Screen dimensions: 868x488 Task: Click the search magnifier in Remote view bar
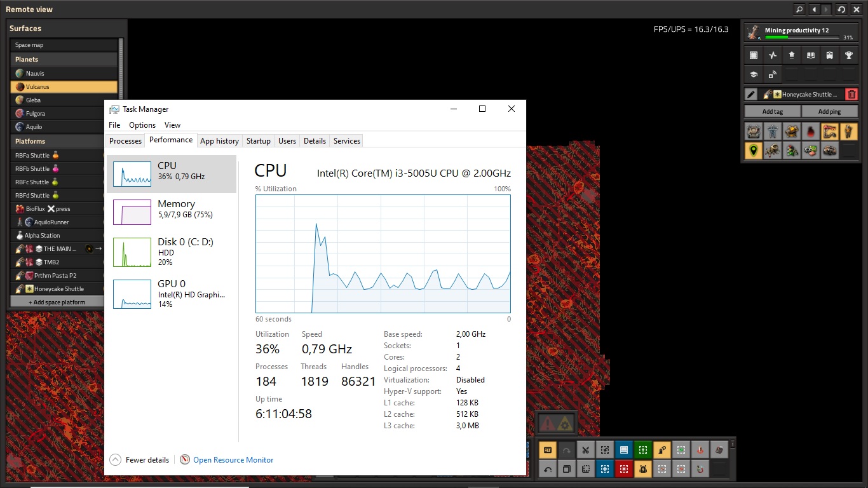click(799, 10)
